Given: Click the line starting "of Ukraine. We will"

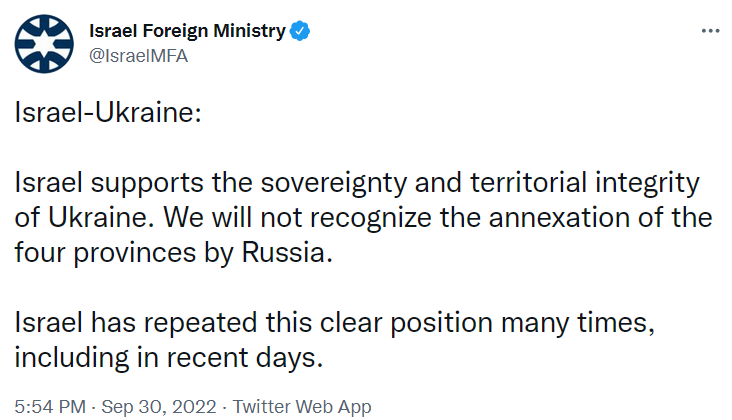Looking at the screenshot, I should [x=364, y=218].
